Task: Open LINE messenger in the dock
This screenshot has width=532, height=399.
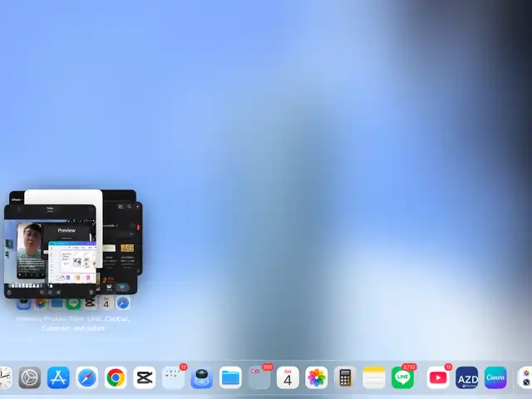Action: click(x=402, y=378)
